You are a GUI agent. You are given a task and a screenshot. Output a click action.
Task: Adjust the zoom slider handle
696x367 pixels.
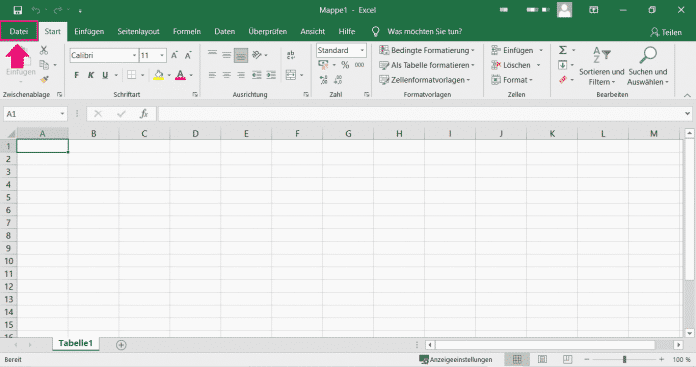(624, 359)
